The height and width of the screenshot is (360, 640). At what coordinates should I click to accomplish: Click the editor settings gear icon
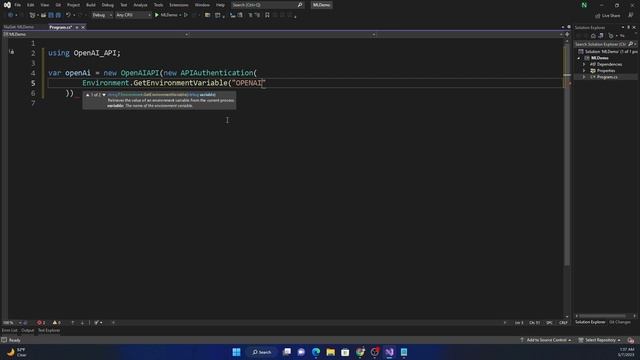tap(569, 27)
